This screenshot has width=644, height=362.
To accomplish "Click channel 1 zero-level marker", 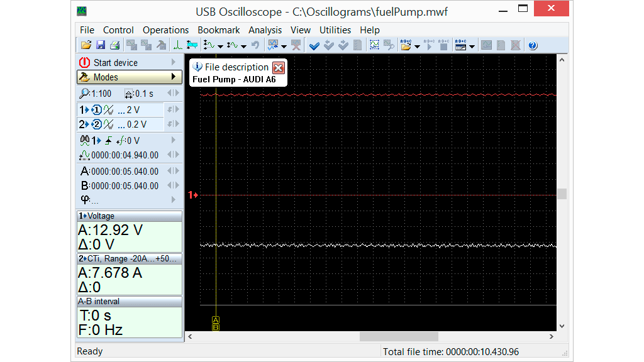I will coord(193,195).
